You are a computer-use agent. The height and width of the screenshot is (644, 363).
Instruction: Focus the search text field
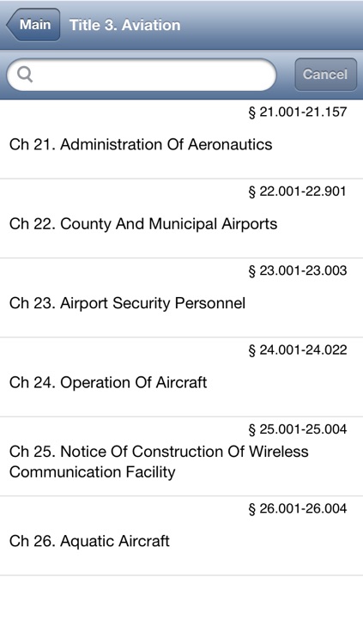coord(142,75)
